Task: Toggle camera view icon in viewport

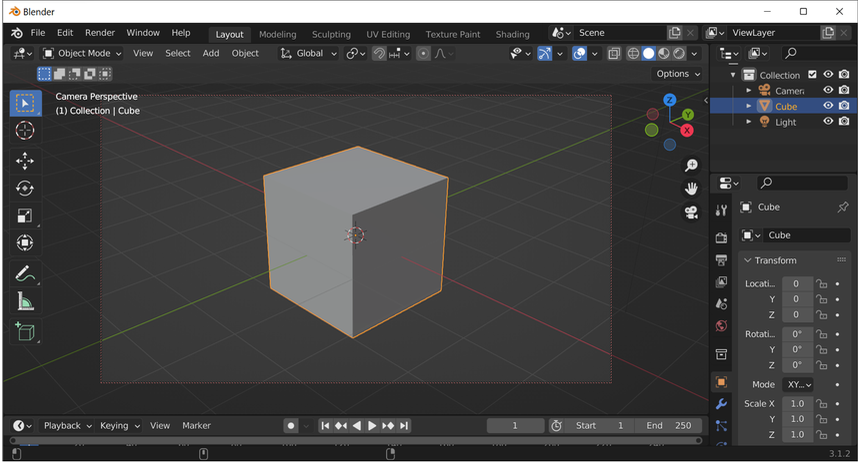Action: click(691, 212)
